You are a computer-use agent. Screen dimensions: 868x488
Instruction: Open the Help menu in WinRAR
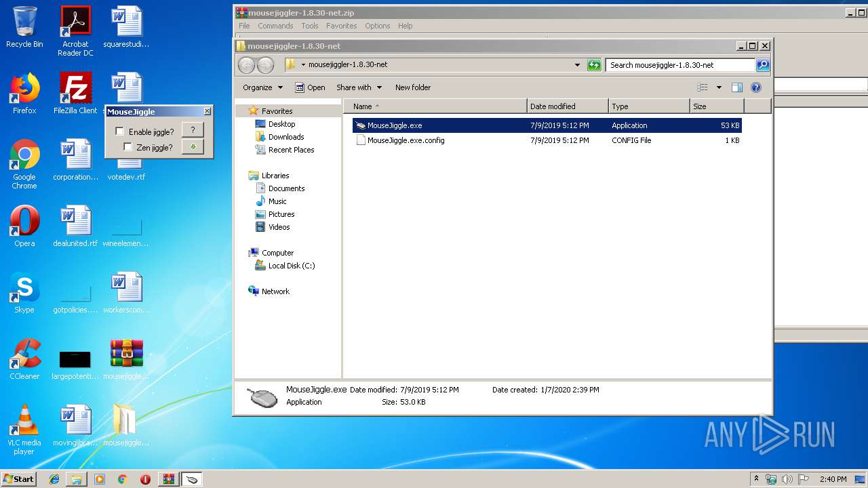coord(406,26)
